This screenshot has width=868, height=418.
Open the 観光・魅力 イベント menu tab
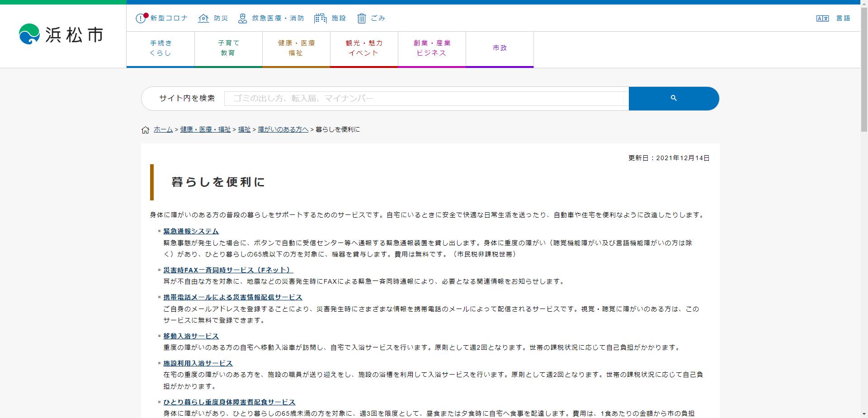364,49
